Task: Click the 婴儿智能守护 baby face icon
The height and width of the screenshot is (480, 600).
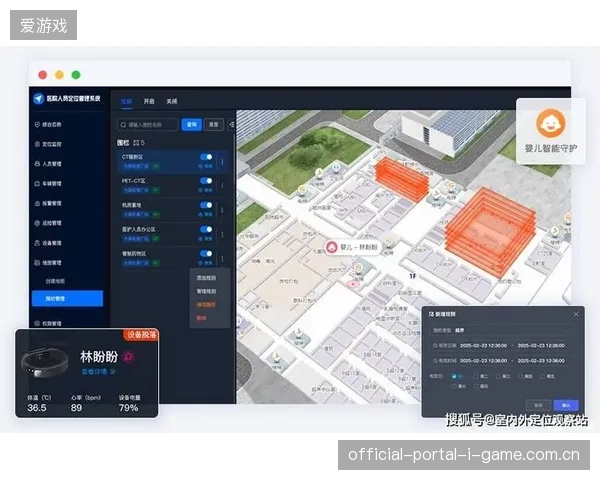Action: (550, 123)
